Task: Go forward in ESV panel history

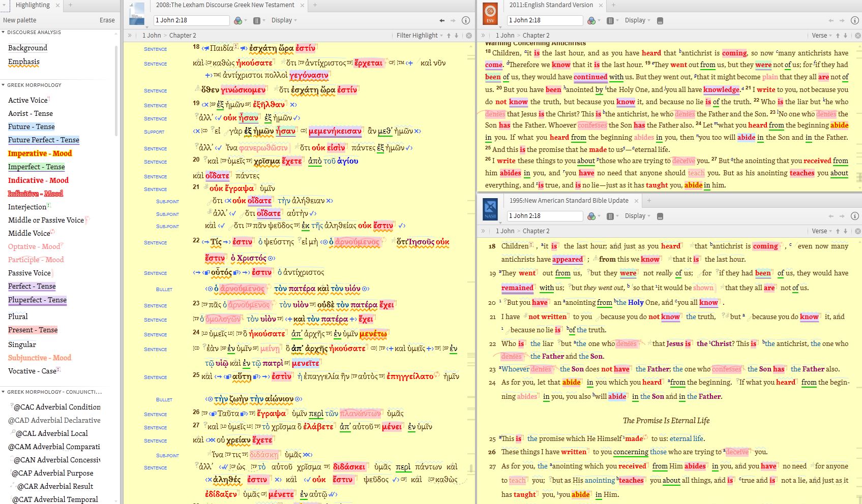Action: (x=843, y=20)
